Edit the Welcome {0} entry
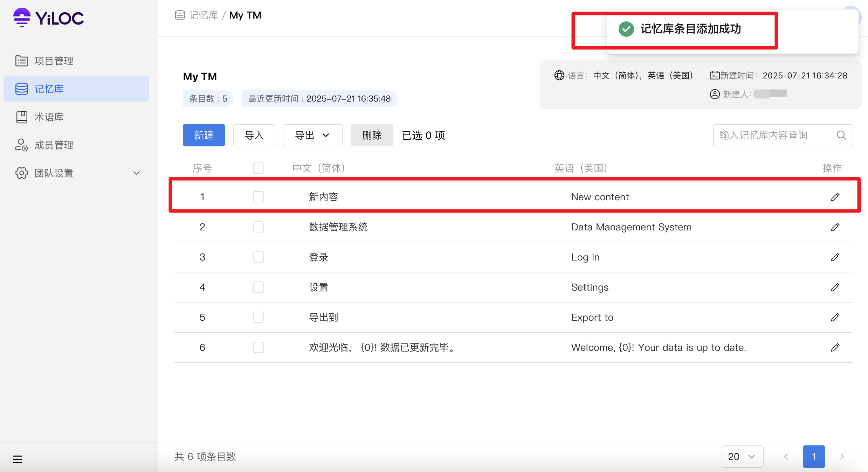Image resolution: width=868 pixels, height=472 pixels. click(835, 347)
